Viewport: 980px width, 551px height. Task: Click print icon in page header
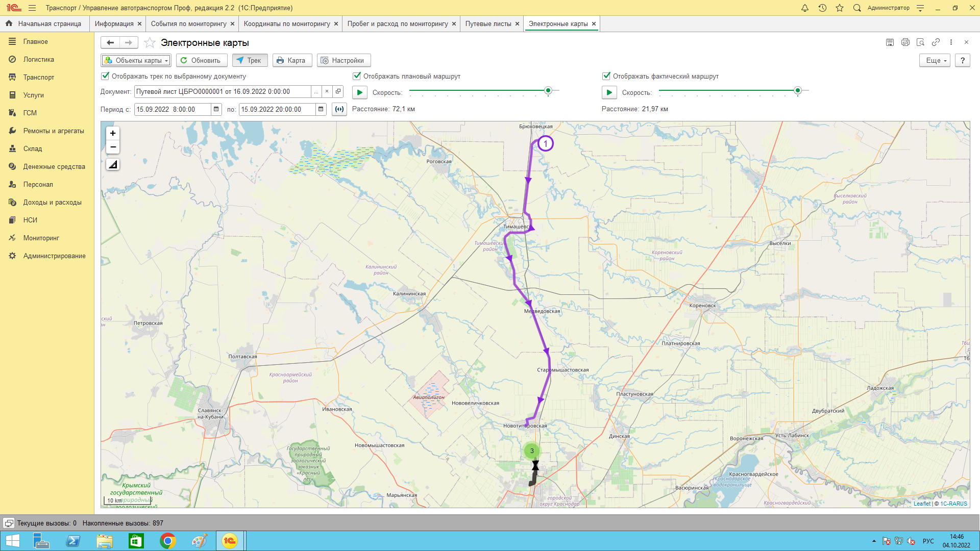coord(905,42)
